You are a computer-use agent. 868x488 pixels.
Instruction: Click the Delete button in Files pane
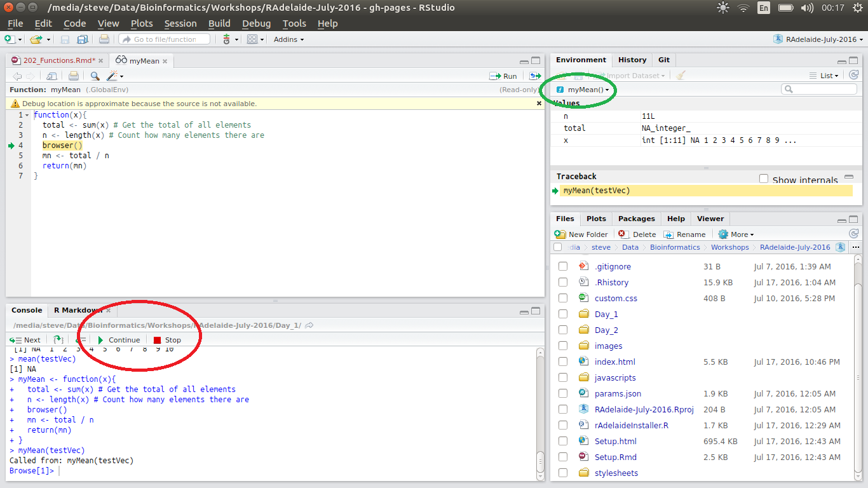coord(637,234)
